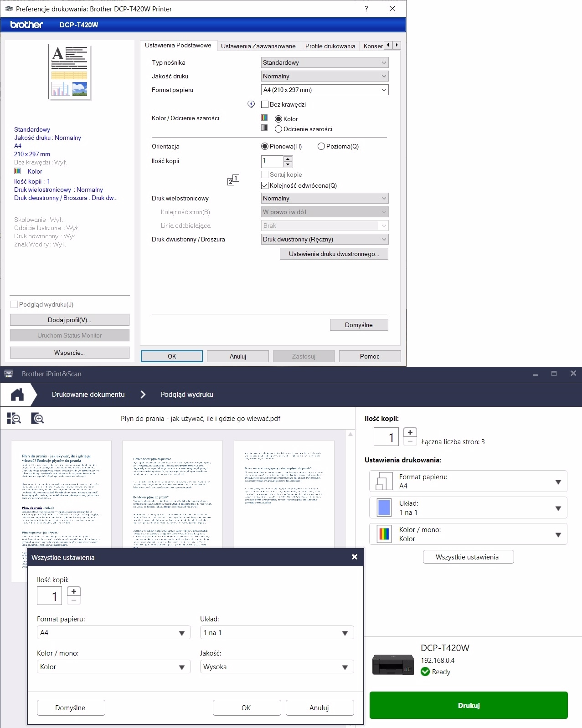Open the Typ nośnika dropdown
This screenshot has width=582, height=728.
324,62
